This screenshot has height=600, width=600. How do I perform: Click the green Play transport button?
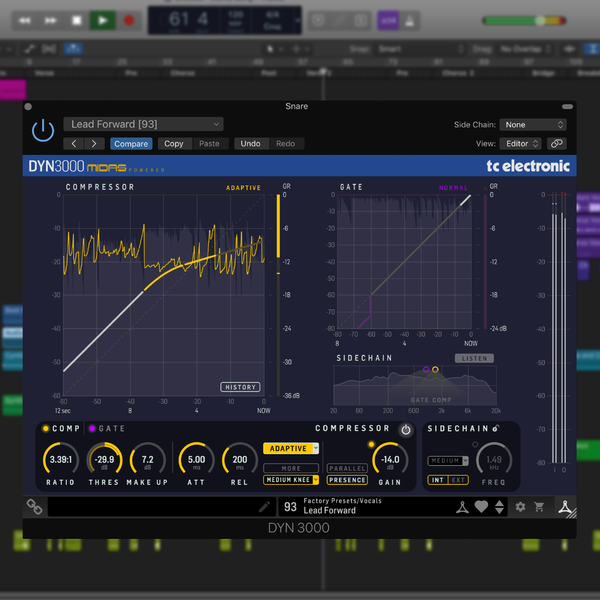[103, 20]
